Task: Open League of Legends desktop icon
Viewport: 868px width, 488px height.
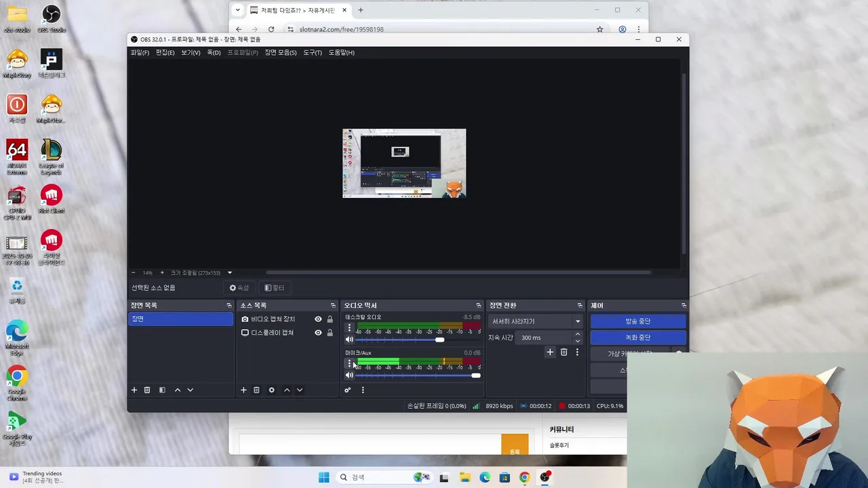Action: (52, 157)
